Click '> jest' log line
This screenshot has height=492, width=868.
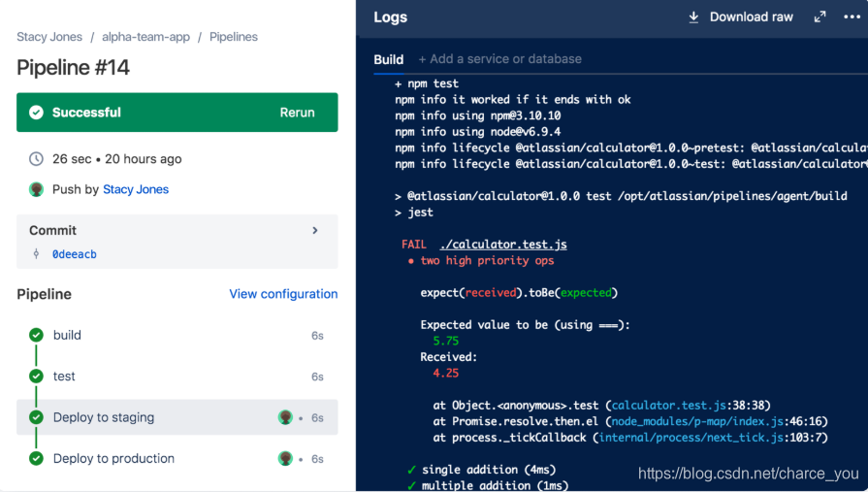pyautogui.click(x=414, y=213)
